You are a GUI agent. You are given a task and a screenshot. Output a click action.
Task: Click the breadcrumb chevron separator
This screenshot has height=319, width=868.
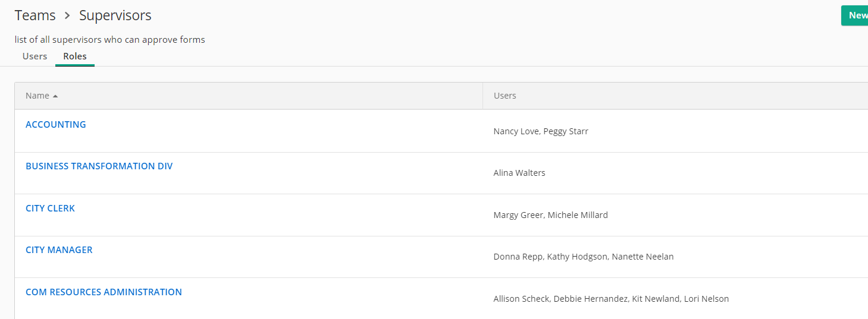point(67,16)
